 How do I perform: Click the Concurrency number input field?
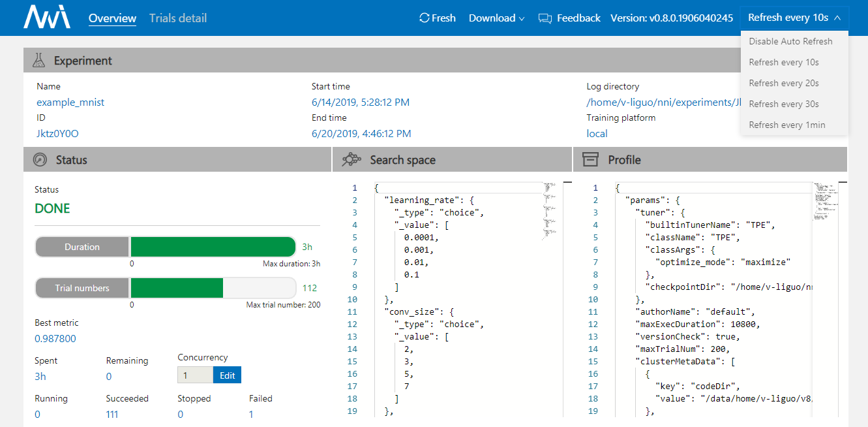195,375
